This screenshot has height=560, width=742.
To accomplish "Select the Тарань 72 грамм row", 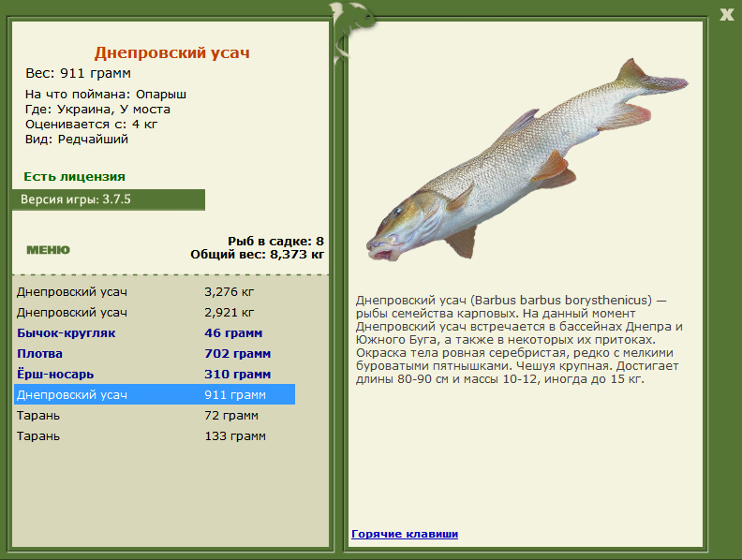I will click(155, 415).
